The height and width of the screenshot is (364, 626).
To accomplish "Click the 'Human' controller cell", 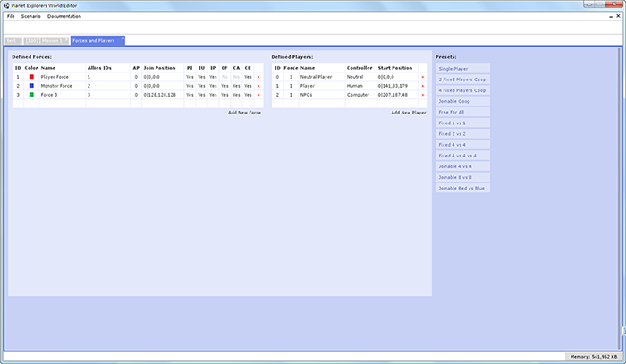I will pos(361,86).
